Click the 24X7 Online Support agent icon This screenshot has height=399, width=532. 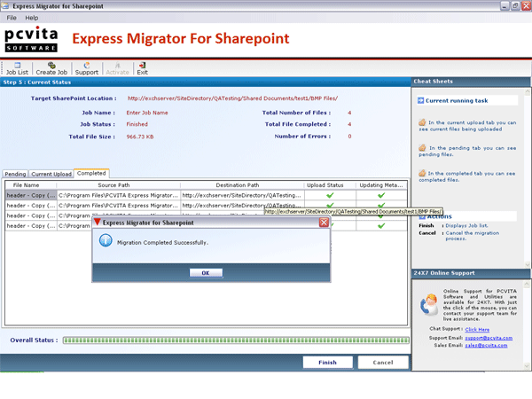click(x=427, y=305)
